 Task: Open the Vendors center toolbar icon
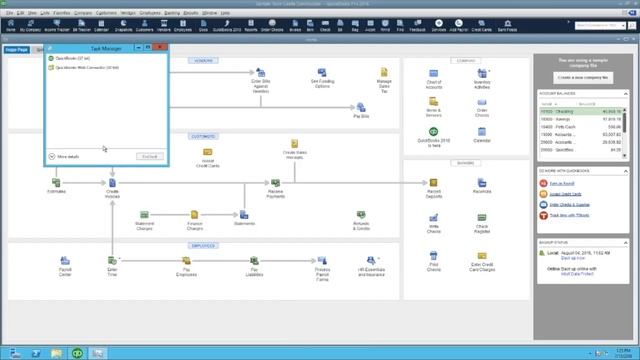[x=164, y=25]
